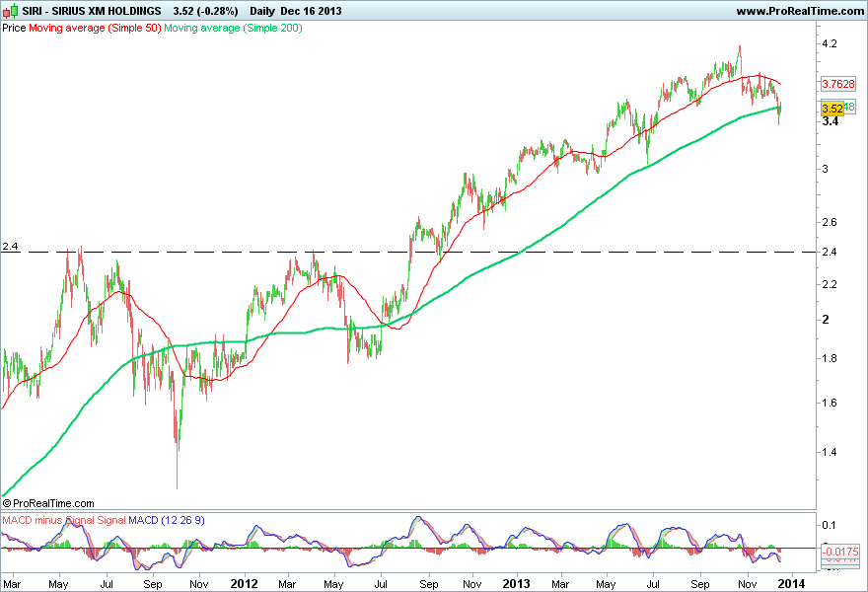Click the 2.6 price axis label
868x592 pixels.
[x=830, y=222]
